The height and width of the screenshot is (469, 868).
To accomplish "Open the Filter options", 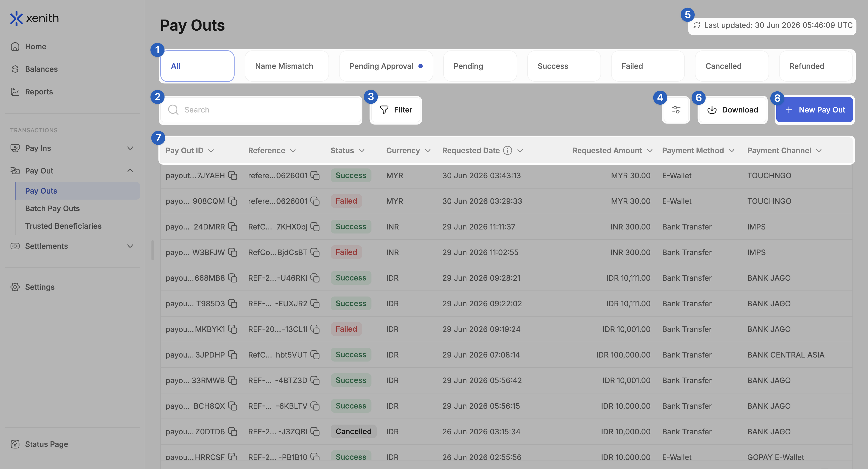I will click(x=396, y=110).
